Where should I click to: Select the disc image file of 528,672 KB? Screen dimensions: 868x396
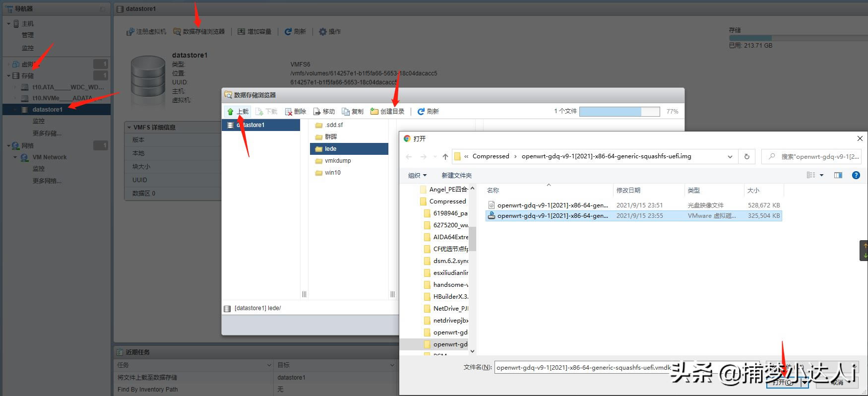[x=633, y=205]
